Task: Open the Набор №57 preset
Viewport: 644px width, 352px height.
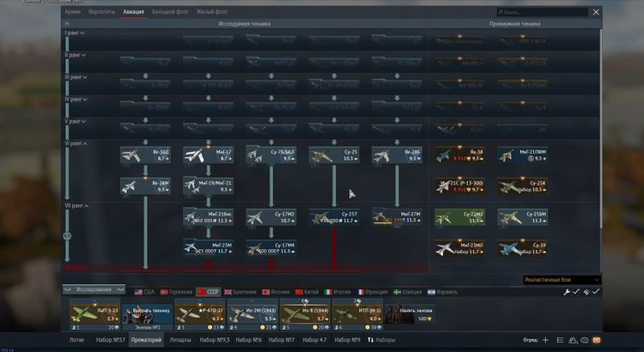Action: pyautogui.click(x=111, y=340)
